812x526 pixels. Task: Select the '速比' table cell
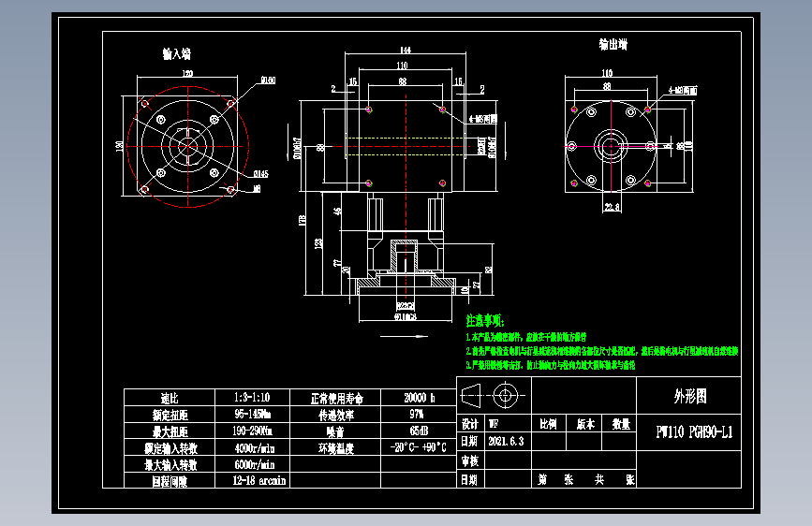170,398
